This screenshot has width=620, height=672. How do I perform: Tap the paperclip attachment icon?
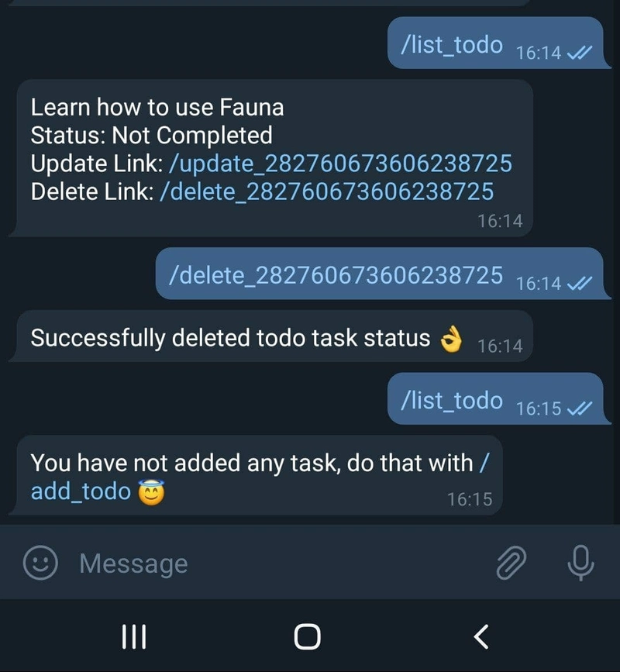511,563
